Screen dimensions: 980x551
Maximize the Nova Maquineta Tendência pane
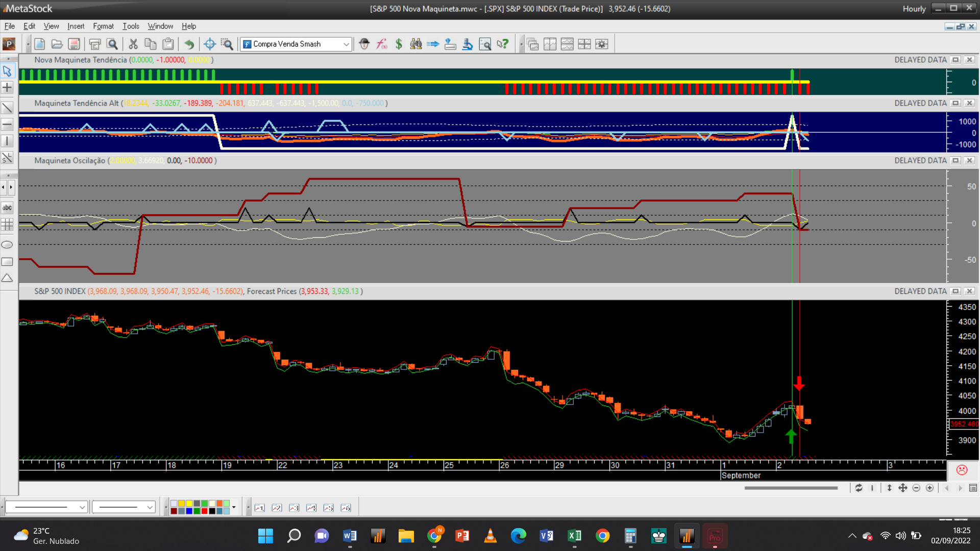pyautogui.click(x=955, y=60)
